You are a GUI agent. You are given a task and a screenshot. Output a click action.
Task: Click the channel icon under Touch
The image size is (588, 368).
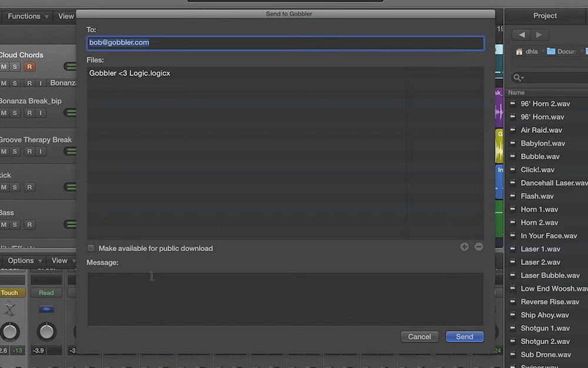(x=9, y=310)
